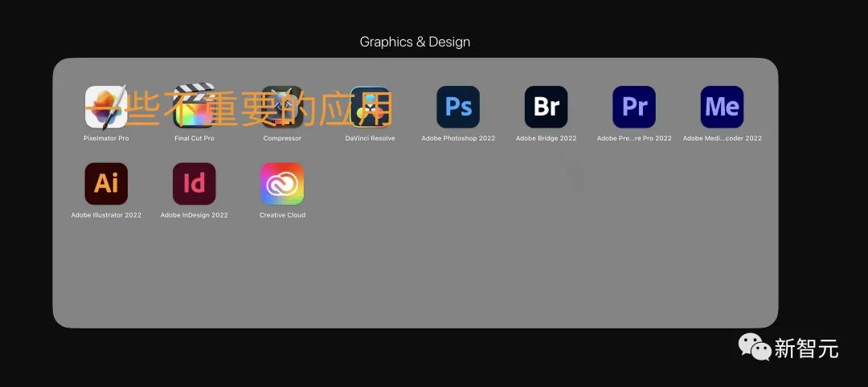Click the 'Adobe InDesign 2022' text label

click(x=194, y=215)
